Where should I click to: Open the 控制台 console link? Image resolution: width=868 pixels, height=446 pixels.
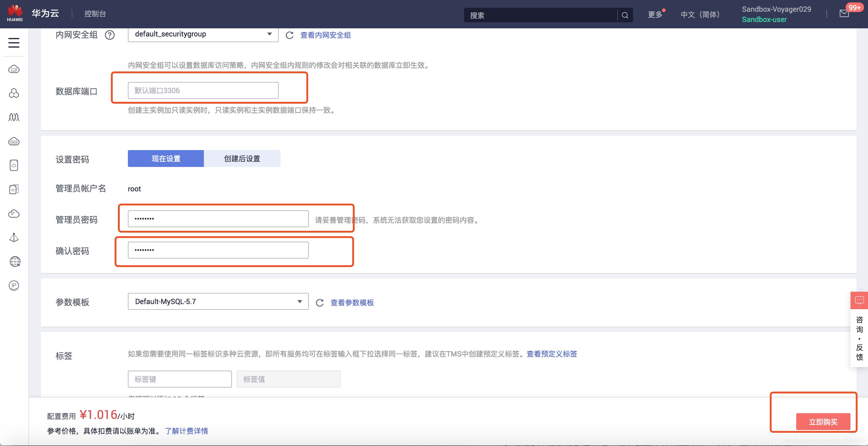click(95, 14)
